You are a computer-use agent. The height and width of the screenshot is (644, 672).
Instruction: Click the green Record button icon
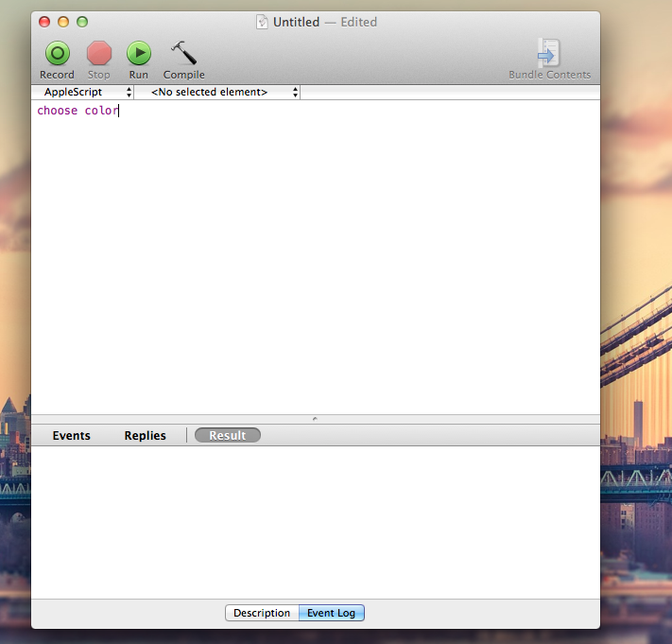point(58,53)
